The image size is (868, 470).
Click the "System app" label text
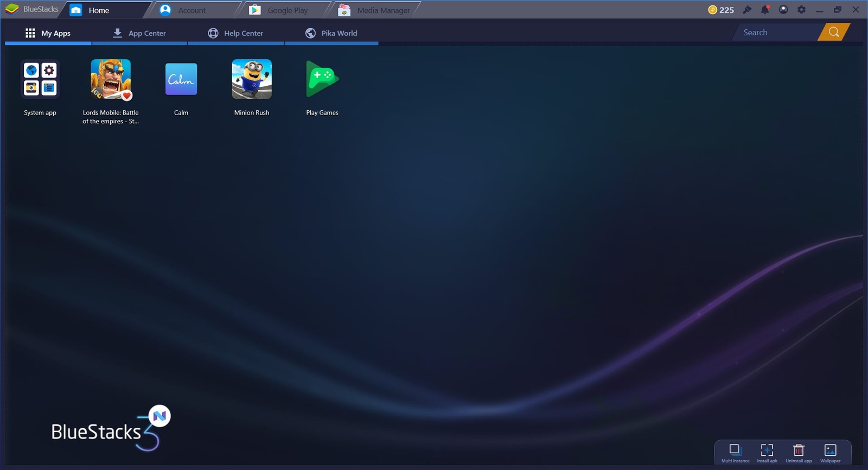click(40, 112)
